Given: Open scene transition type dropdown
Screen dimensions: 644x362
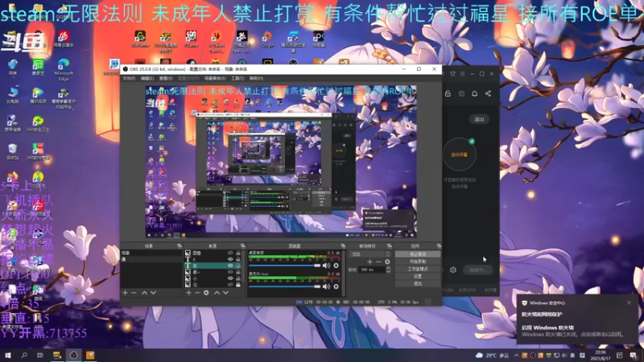Looking at the screenshot, I should click(x=369, y=254).
